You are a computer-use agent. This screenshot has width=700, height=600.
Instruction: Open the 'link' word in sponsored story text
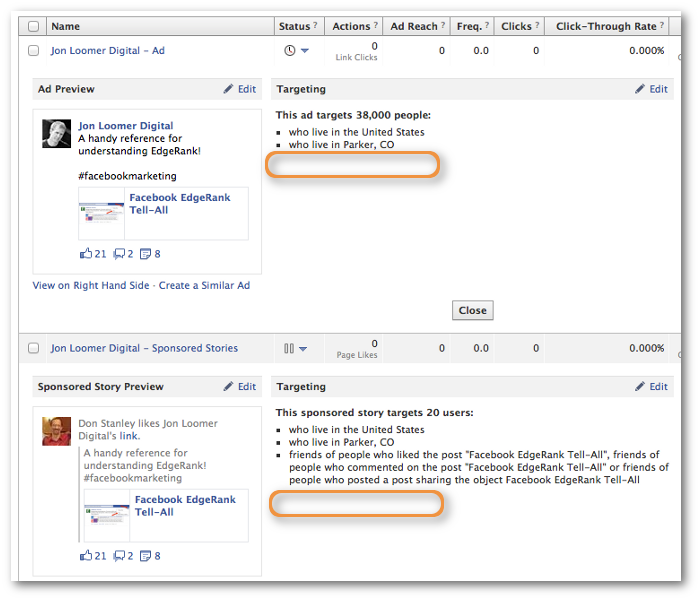coord(129,436)
